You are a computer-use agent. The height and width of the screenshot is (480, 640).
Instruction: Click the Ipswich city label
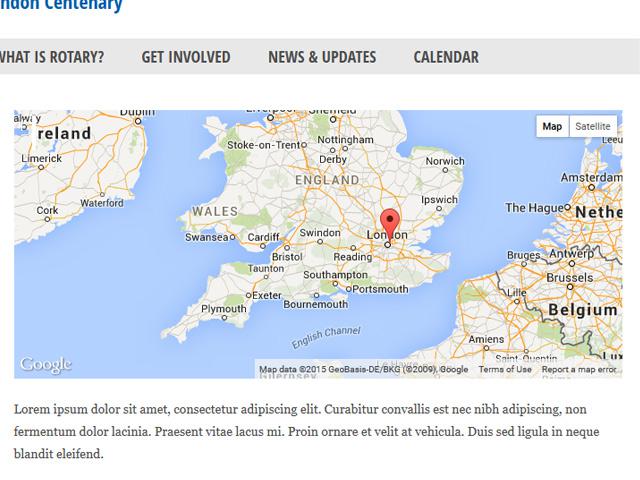439,200
